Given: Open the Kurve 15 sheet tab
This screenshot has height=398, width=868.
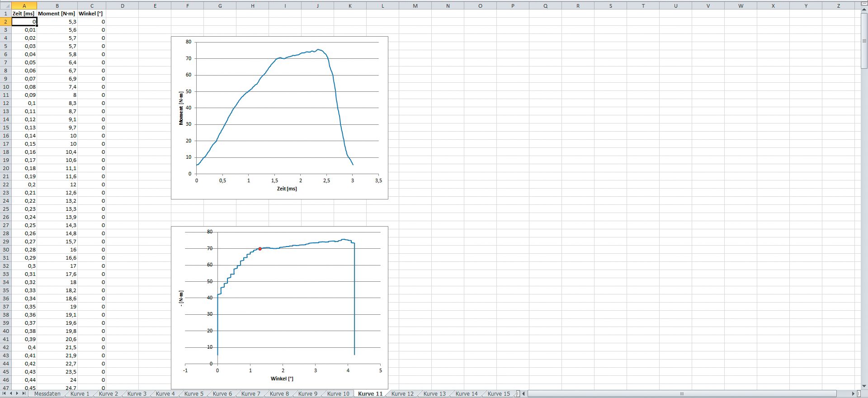Looking at the screenshot, I should (x=498, y=394).
